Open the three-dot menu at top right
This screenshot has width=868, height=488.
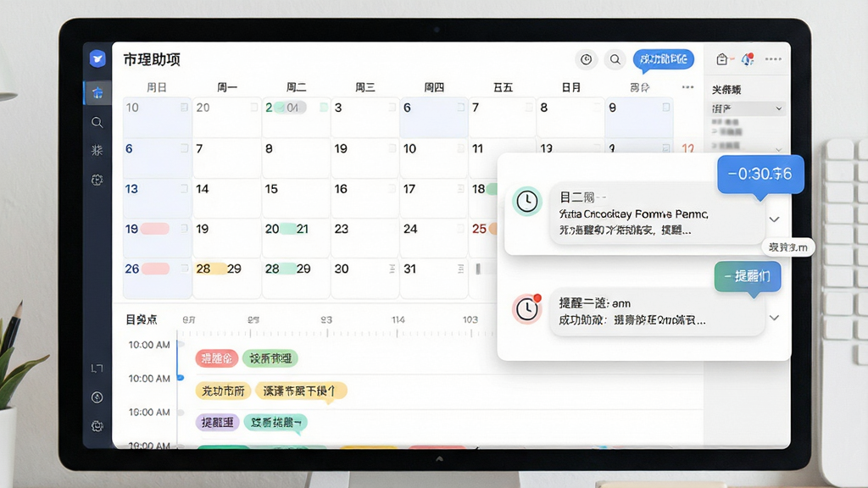[x=773, y=59]
